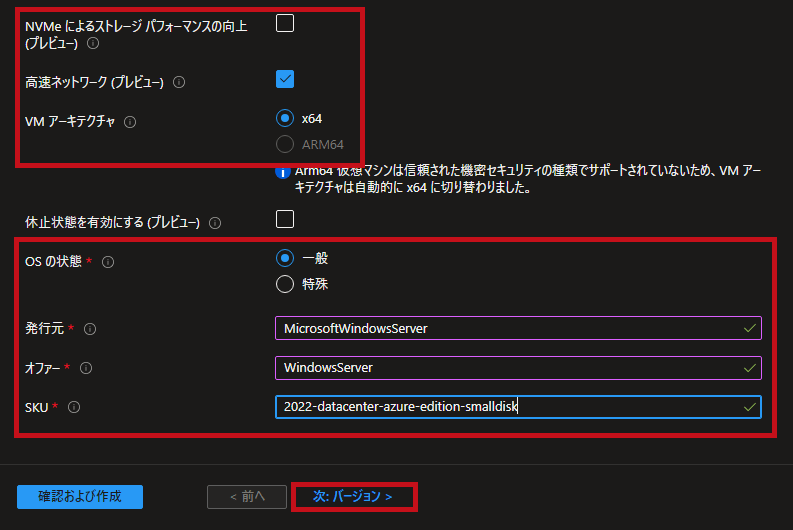Open info icon next to 高速ネットワーク label

coord(179,82)
